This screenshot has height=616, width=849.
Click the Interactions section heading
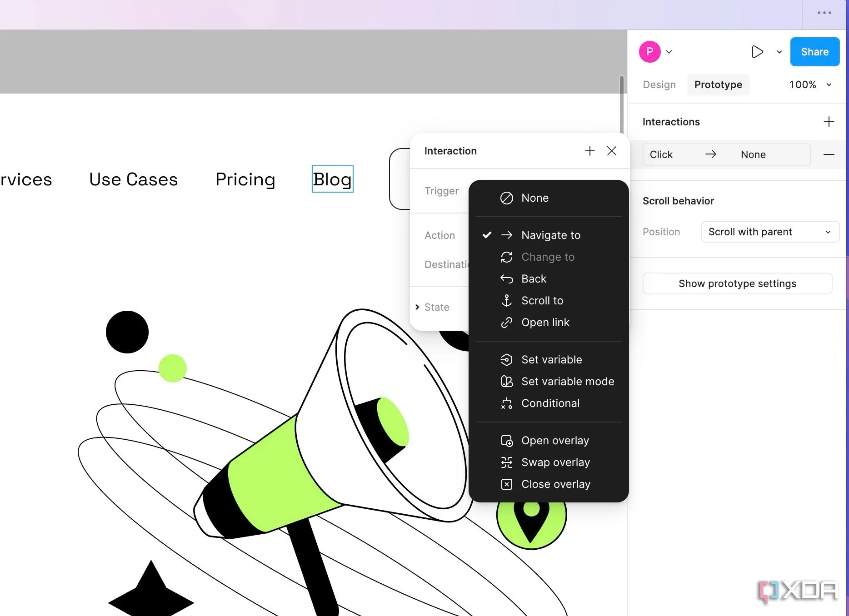tap(671, 122)
